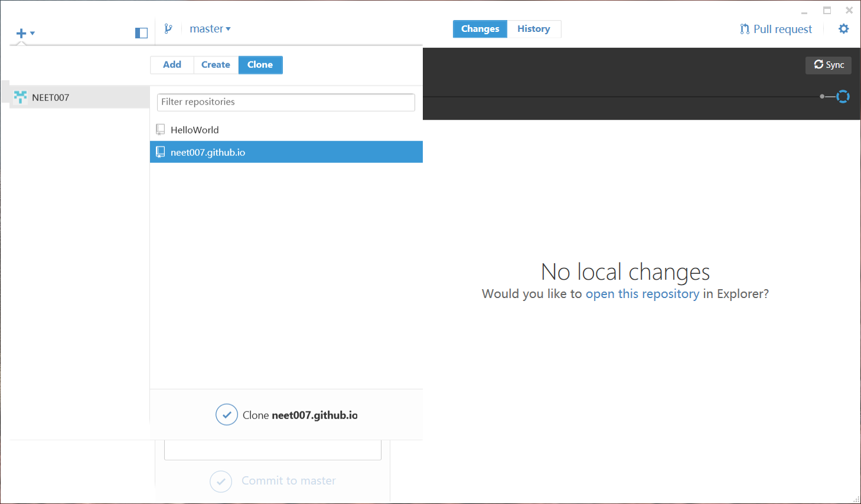Click the branch icon beside master
Image resolution: width=861 pixels, height=504 pixels.
click(x=168, y=28)
